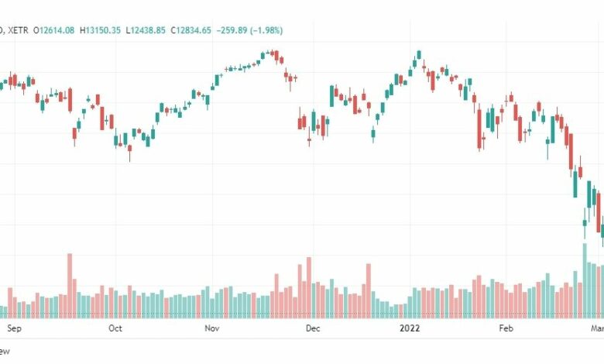Select the tallest red volume bar in September
Image resolution: width=604 pixels, height=364 pixels.
tap(70, 286)
